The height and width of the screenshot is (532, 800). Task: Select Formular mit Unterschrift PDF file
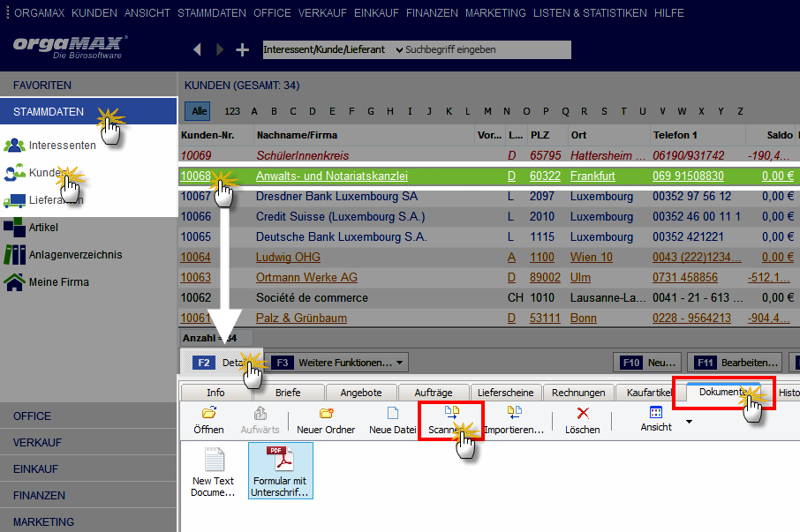280,471
